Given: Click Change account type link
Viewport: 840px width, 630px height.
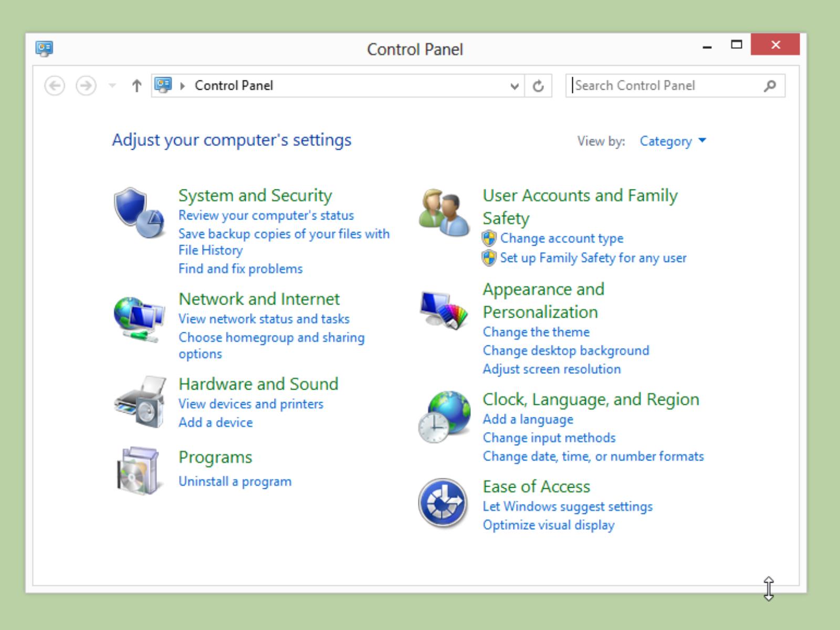Looking at the screenshot, I should point(562,238).
